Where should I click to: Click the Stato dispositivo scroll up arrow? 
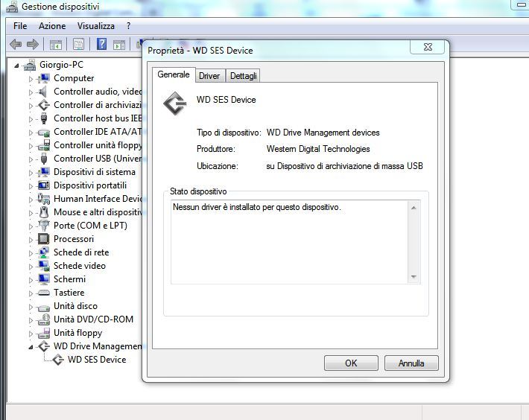click(414, 208)
